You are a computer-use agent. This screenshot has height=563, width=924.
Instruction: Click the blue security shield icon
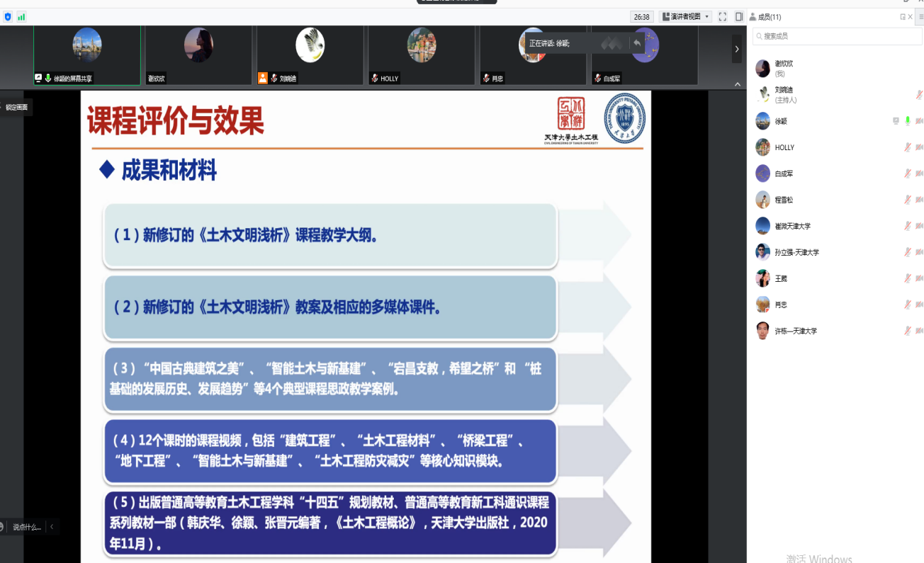[8, 16]
